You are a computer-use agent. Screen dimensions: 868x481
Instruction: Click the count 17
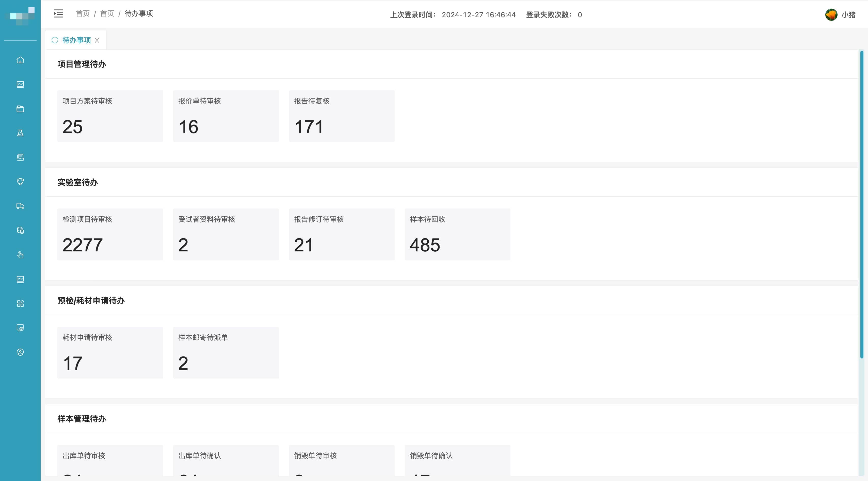(72, 363)
